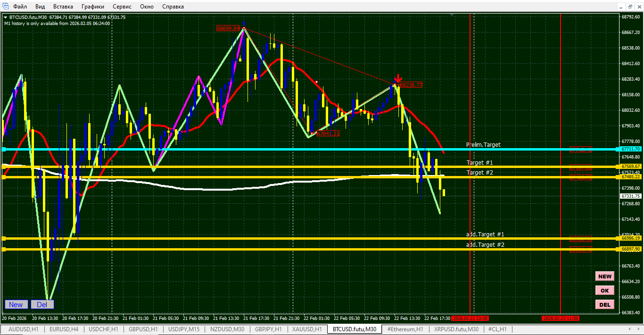Screen dimensions: 644x335
Task: Click the 2026.02.23 11:30 red time label
Action: click(x=560, y=318)
